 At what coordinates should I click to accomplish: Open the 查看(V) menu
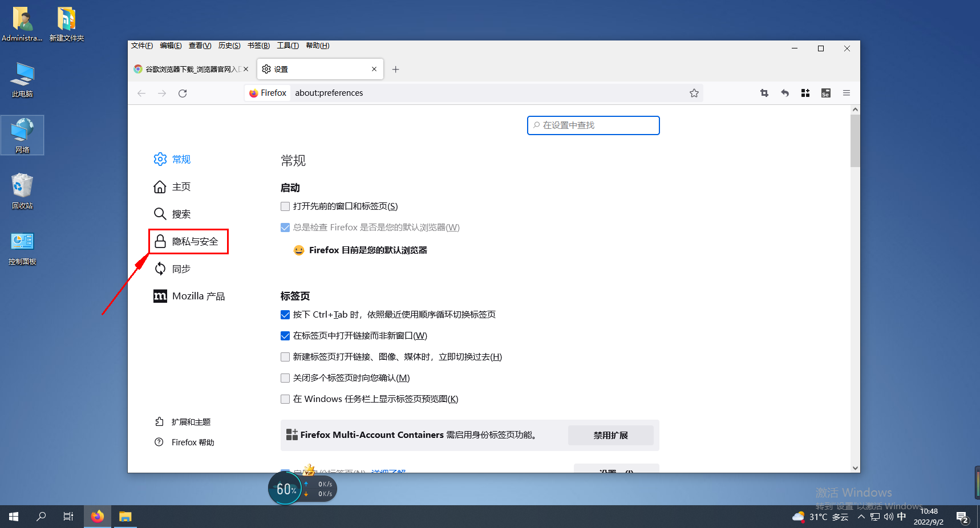click(200, 46)
